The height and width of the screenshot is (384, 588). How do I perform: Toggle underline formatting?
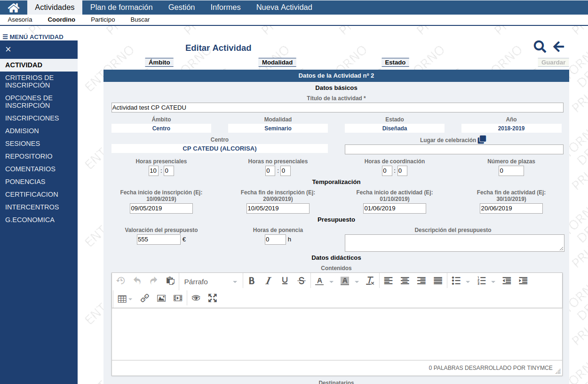point(285,281)
